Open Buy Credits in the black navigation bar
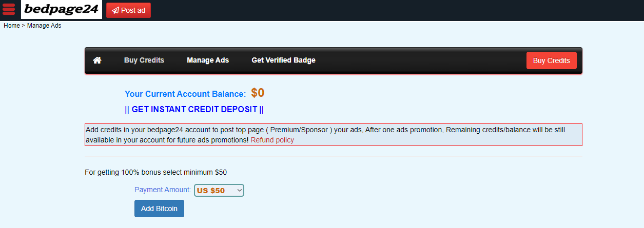Viewport: 644px width, 228px height. tap(144, 60)
